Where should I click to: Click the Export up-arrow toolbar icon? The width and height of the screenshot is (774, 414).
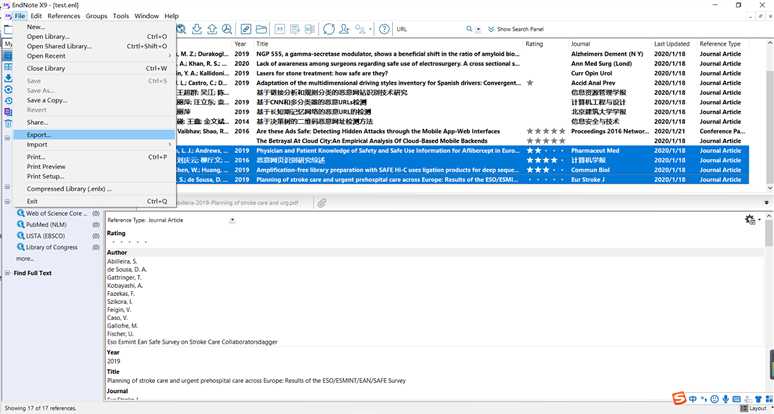212,29
